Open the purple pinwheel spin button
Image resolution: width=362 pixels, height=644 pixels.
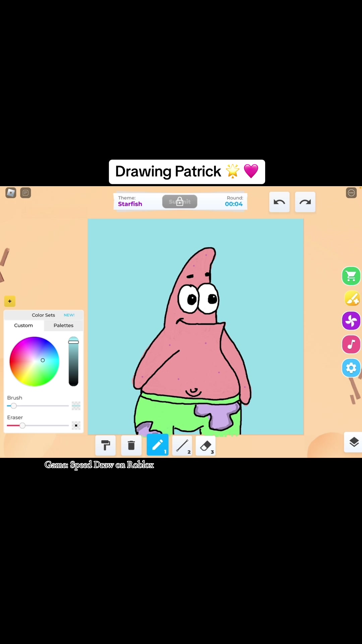(x=351, y=321)
